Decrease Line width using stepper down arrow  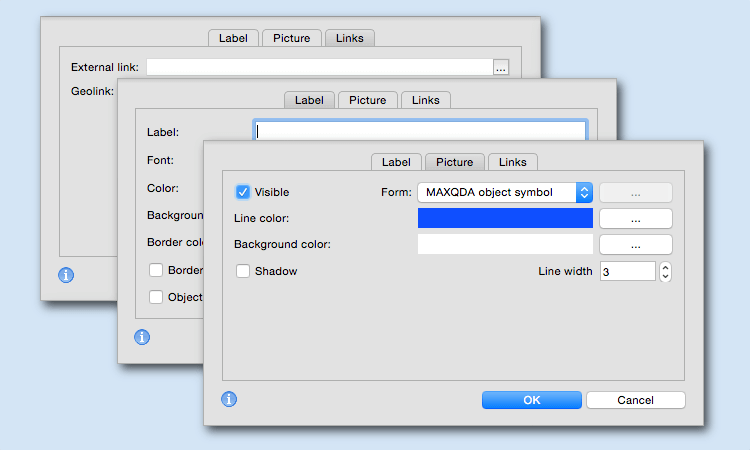pos(665,276)
